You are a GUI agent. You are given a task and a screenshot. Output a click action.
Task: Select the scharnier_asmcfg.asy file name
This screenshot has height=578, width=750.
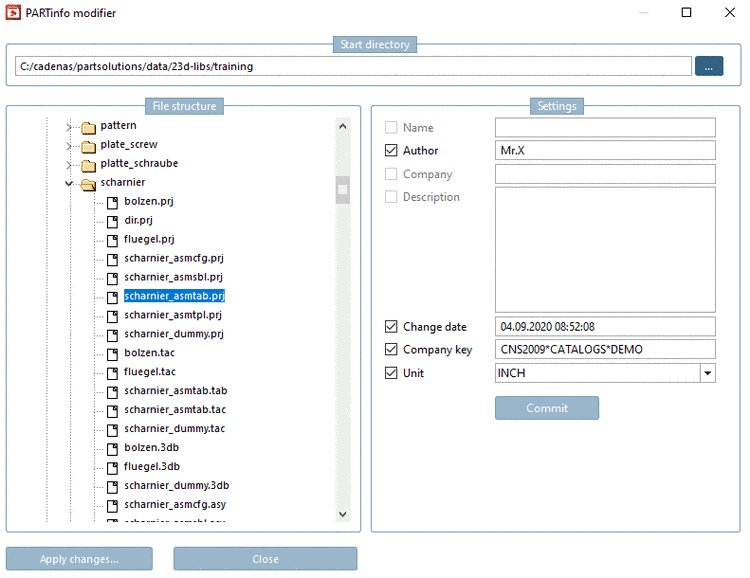pos(175,505)
